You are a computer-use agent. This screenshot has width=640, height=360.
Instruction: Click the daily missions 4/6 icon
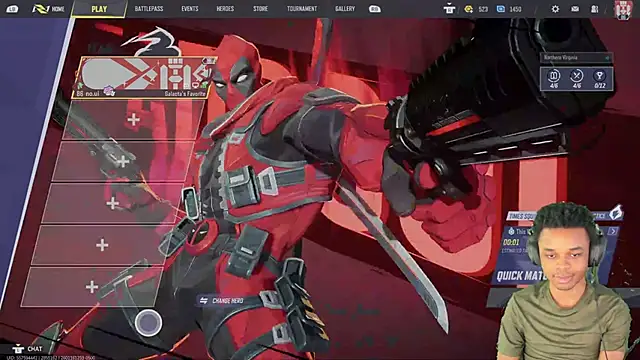coord(554,79)
